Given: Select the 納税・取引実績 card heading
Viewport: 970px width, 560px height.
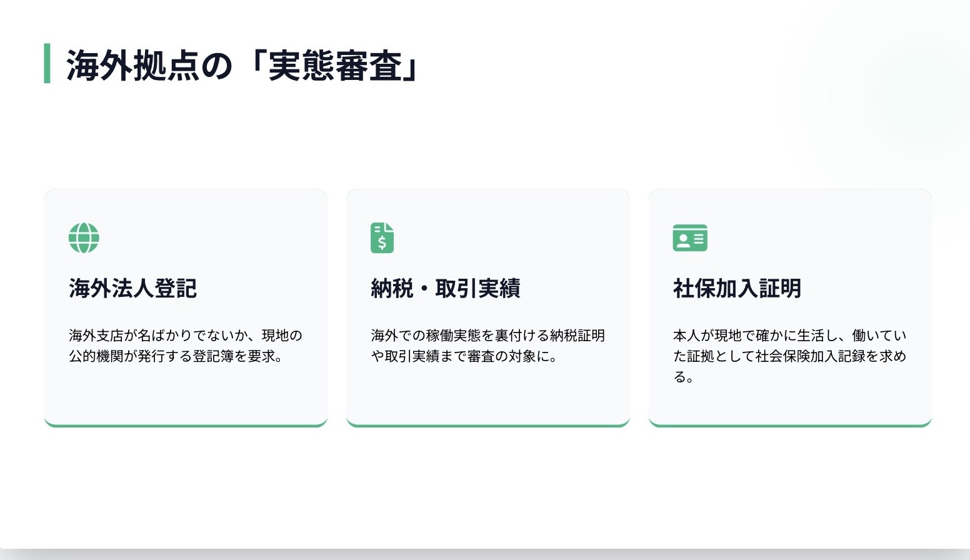Looking at the screenshot, I should (445, 289).
